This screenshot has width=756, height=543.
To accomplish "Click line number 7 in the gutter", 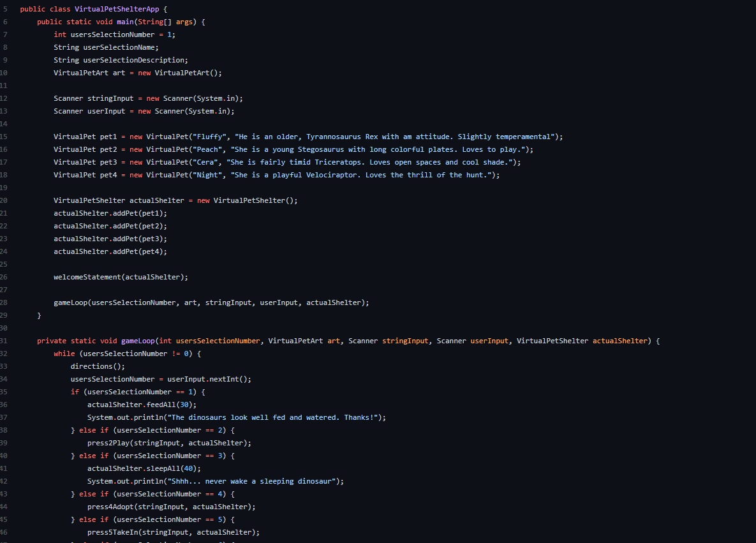I will pos(5,34).
